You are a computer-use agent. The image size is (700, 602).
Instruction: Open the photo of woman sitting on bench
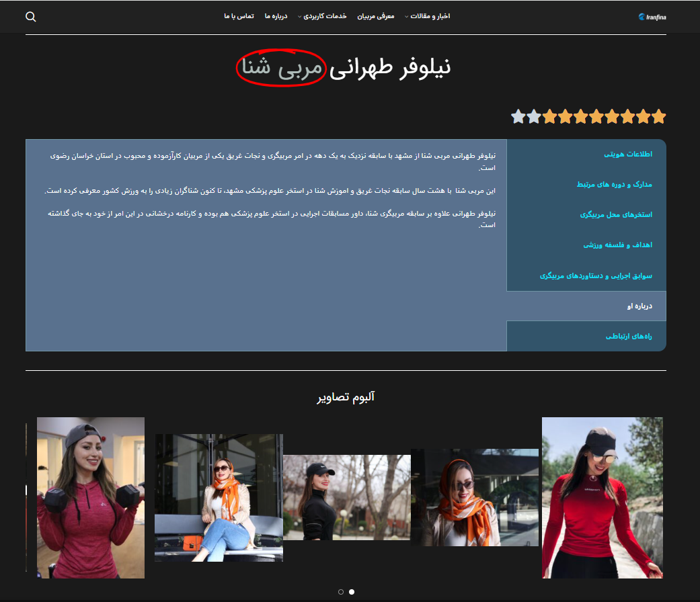click(219, 497)
